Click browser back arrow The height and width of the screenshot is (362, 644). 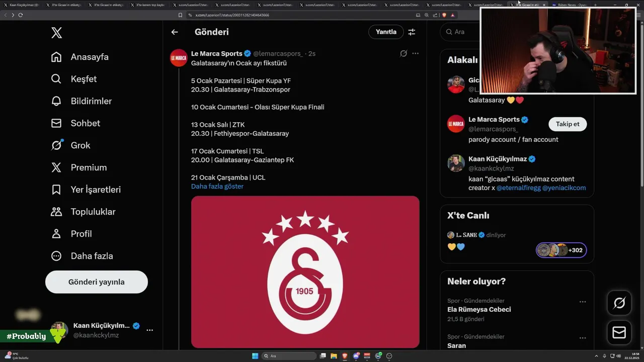(6, 15)
